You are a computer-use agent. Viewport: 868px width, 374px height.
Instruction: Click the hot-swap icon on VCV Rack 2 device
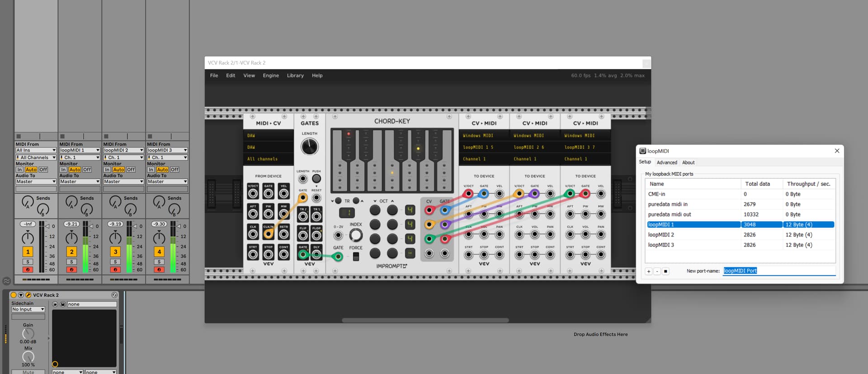point(114,295)
